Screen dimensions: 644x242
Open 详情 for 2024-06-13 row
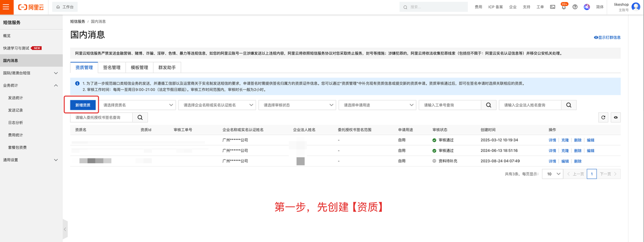coord(552,150)
